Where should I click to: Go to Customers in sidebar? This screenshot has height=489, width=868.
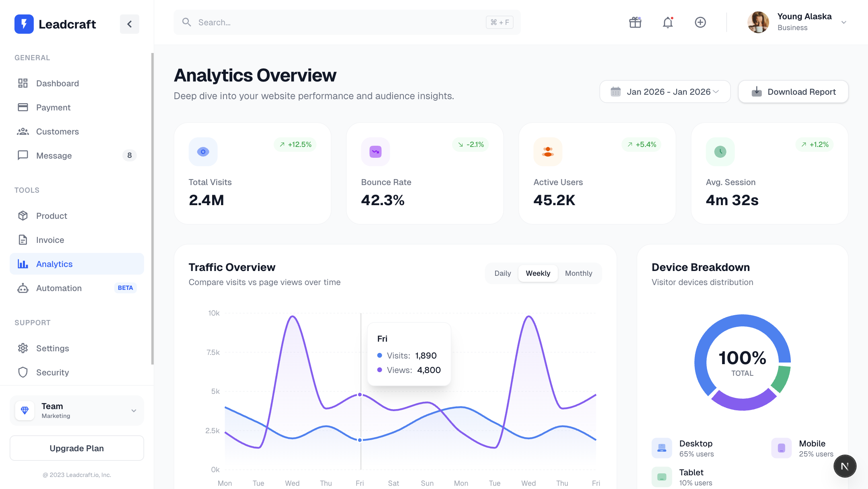[x=57, y=132]
